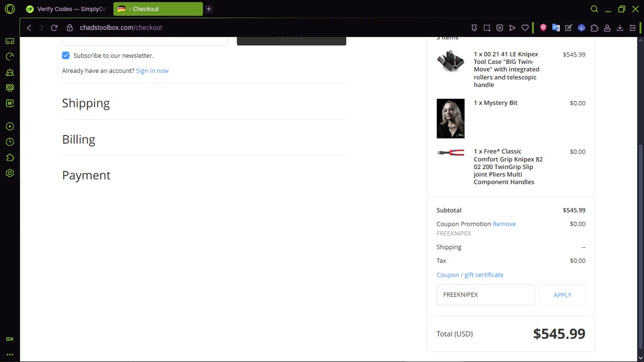Click the scrollbar down arrow

click(x=641, y=358)
